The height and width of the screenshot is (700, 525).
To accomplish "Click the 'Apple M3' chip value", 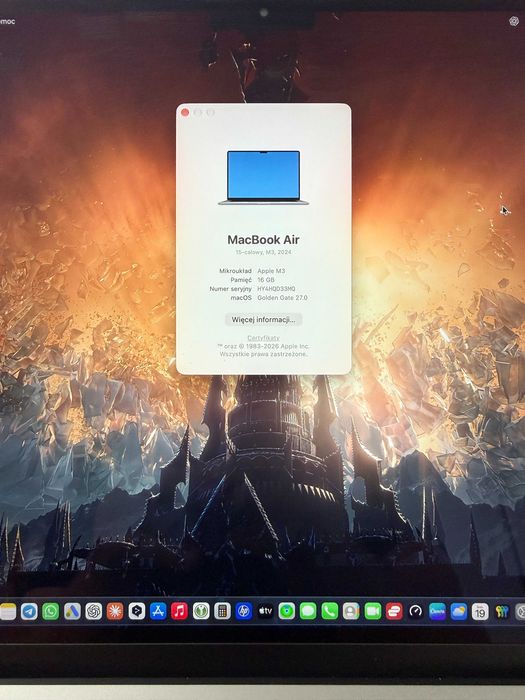I will coord(271,271).
